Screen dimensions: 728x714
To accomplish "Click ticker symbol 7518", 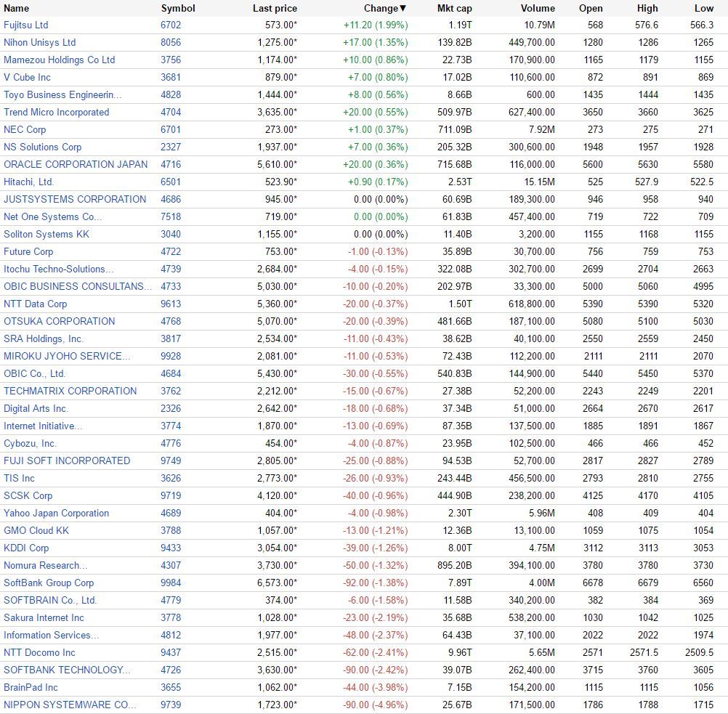I will point(171,216).
